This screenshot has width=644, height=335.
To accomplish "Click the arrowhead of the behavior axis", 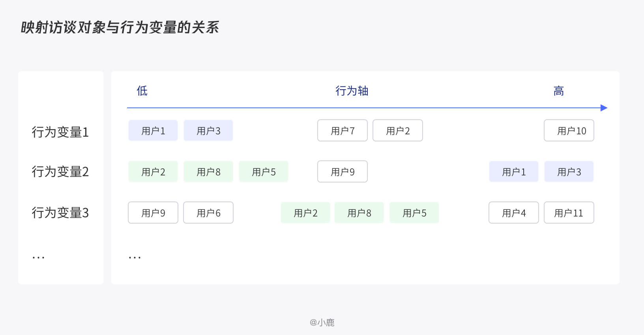I will (x=604, y=108).
